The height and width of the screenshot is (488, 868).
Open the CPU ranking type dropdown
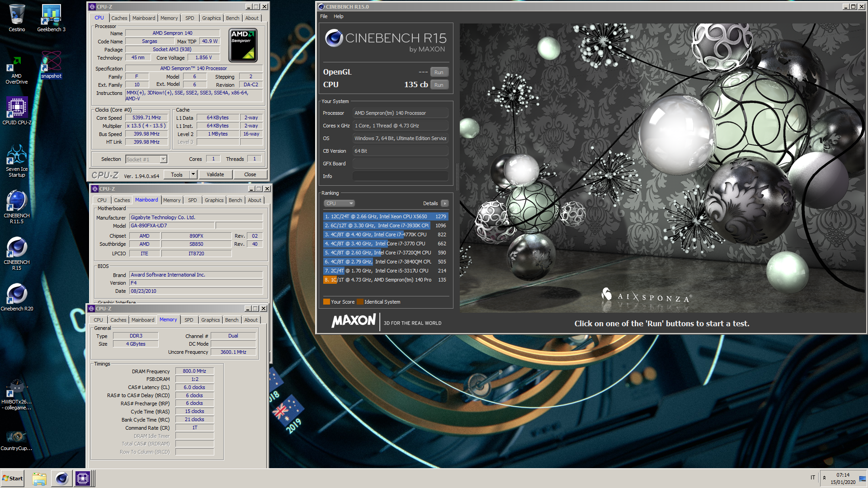click(339, 203)
